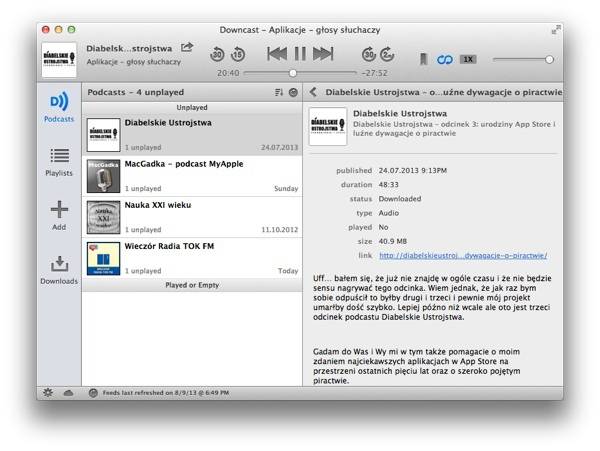
Task: Skip back 15 seconds
Action: tap(238, 54)
